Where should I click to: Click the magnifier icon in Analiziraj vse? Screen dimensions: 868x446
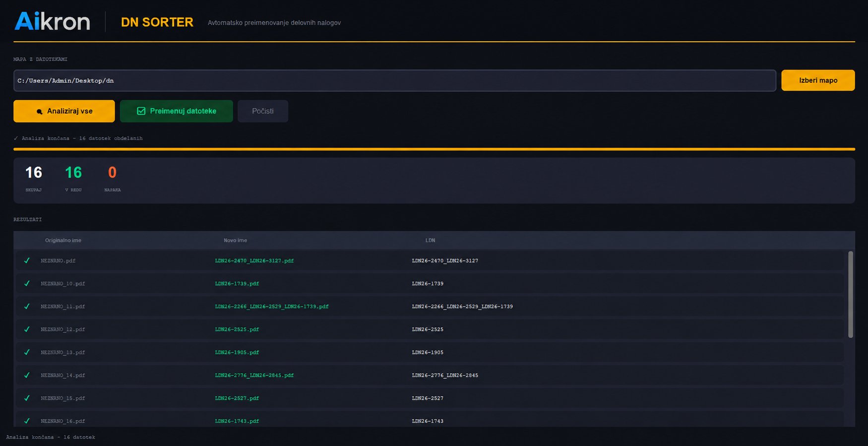(40, 112)
